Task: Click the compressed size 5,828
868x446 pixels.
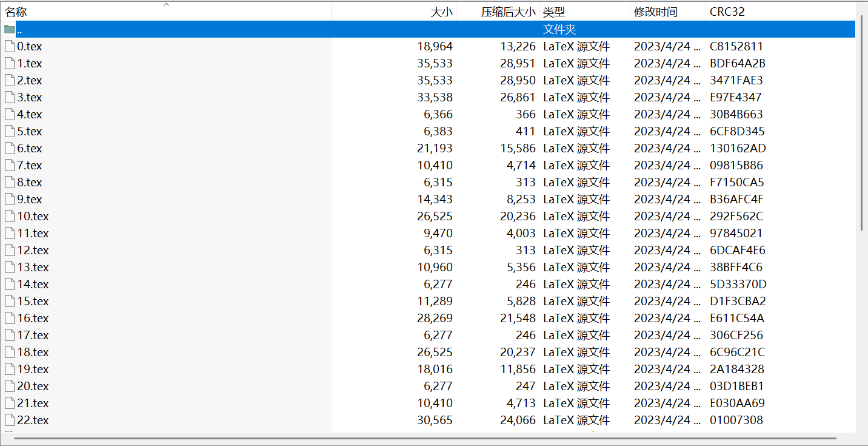Action: pos(521,301)
